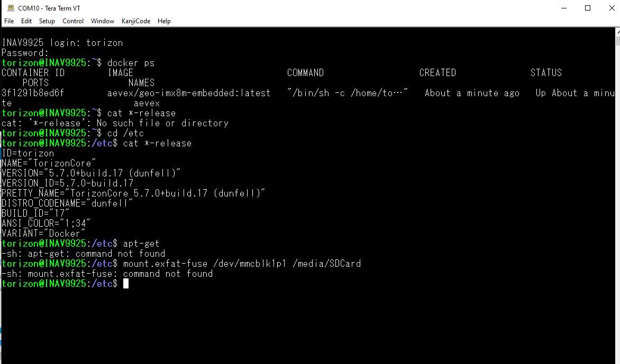Open the Window menu
This screenshot has width=620, height=364.
[x=103, y=21]
